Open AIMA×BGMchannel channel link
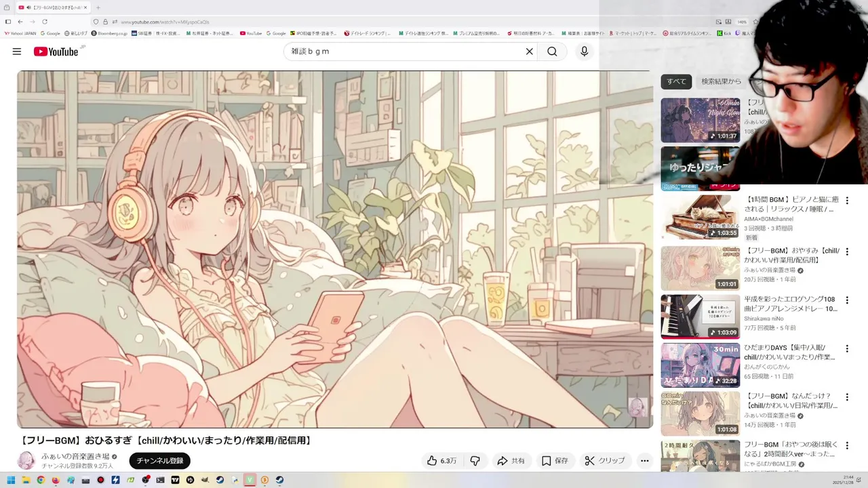This screenshot has width=868, height=488. click(768, 219)
